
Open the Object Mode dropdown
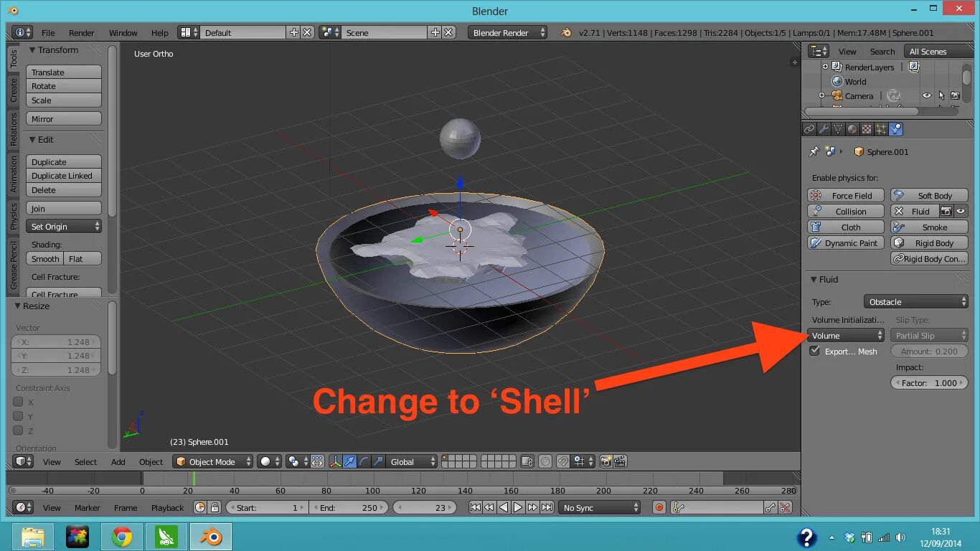click(213, 461)
